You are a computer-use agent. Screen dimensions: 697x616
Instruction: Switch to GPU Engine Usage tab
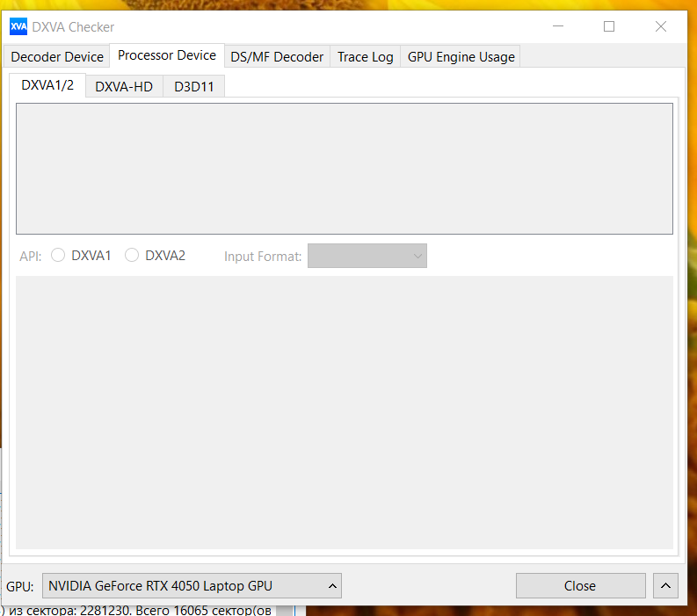click(x=461, y=57)
